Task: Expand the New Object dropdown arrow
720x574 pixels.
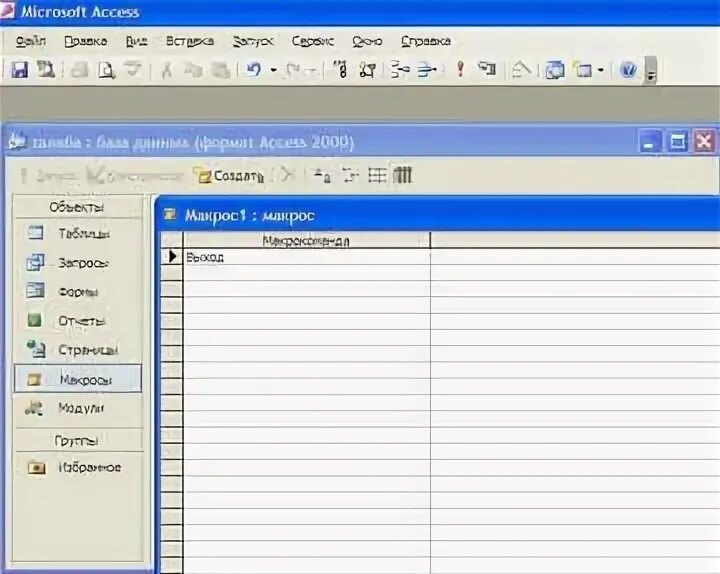Action: [x=601, y=70]
